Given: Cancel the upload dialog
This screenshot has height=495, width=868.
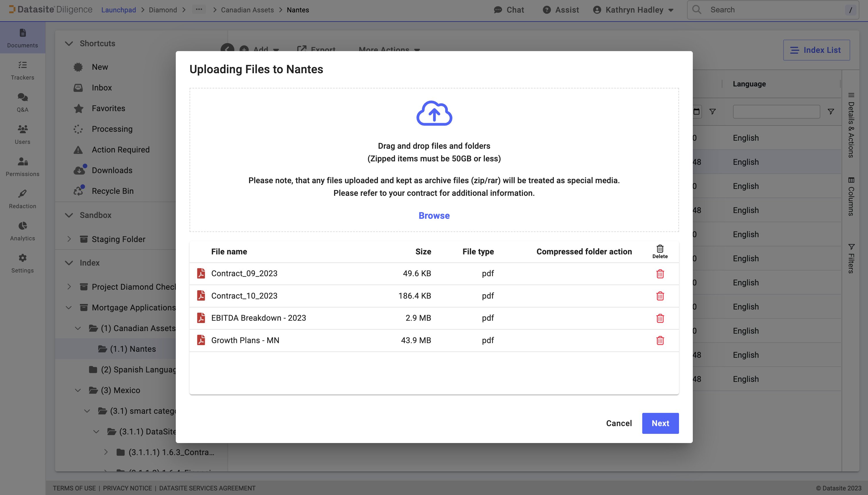Looking at the screenshot, I should pos(618,423).
